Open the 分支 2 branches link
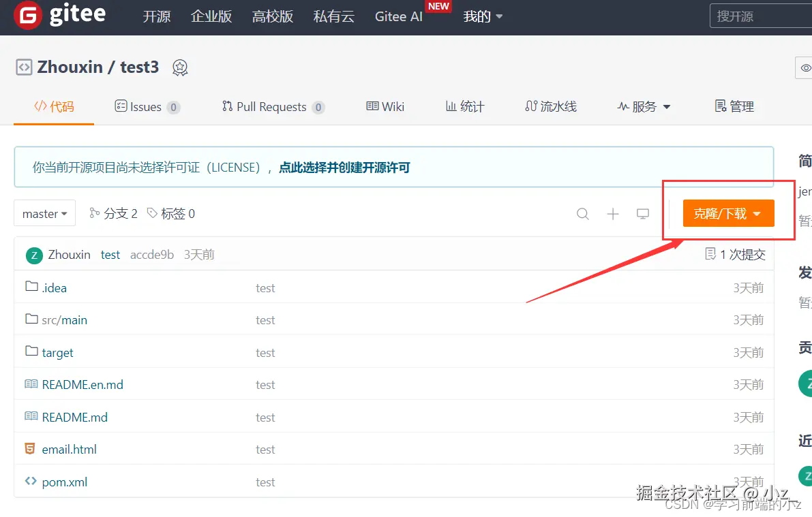This screenshot has height=517, width=812. [x=113, y=213]
